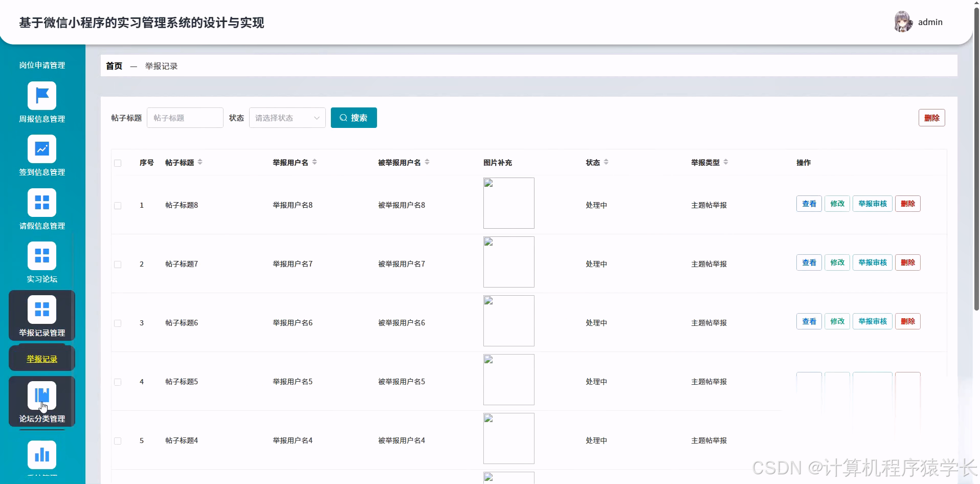Sort by 帖子标题 using its sort arrows

tap(199, 162)
